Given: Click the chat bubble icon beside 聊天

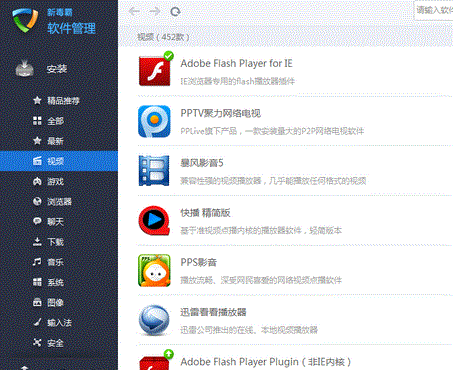Looking at the screenshot, I should point(37,221).
